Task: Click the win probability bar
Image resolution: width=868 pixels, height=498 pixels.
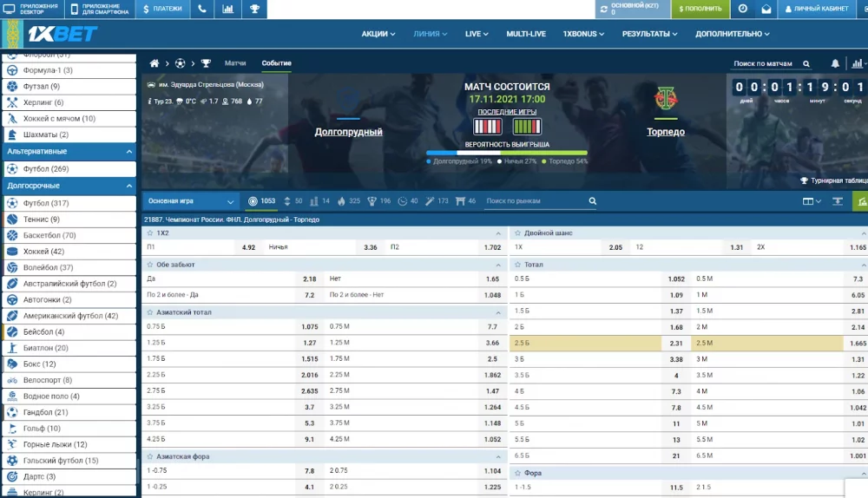Action: (x=507, y=153)
